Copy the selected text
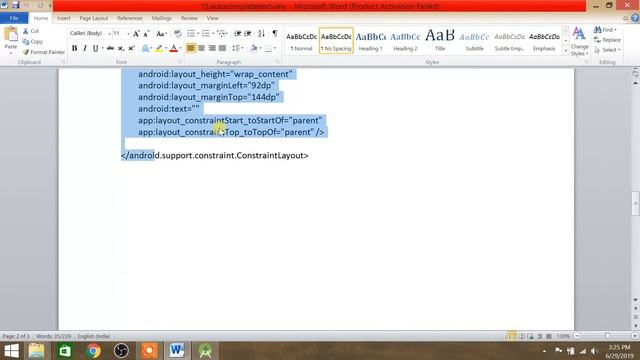The height and width of the screenshot is (360, 640). point(33,42)
